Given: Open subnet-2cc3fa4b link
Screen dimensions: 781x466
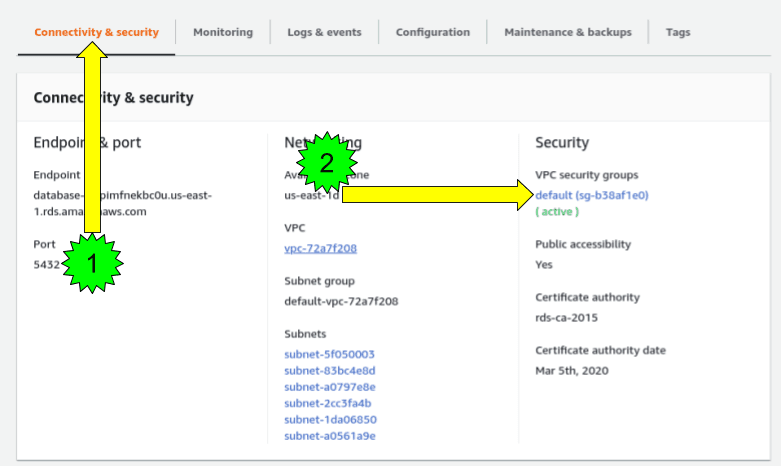Looking at the screenshot, I should pyautogui.click(x=327, y=403).
